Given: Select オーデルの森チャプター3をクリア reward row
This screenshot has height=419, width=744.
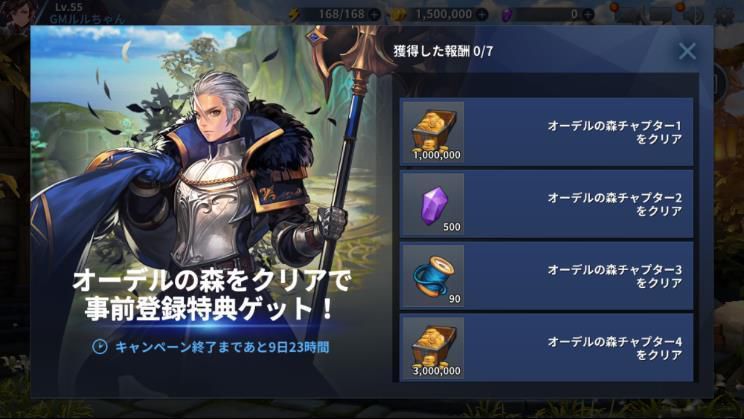Looking at the screenshot, I should 547,276.
